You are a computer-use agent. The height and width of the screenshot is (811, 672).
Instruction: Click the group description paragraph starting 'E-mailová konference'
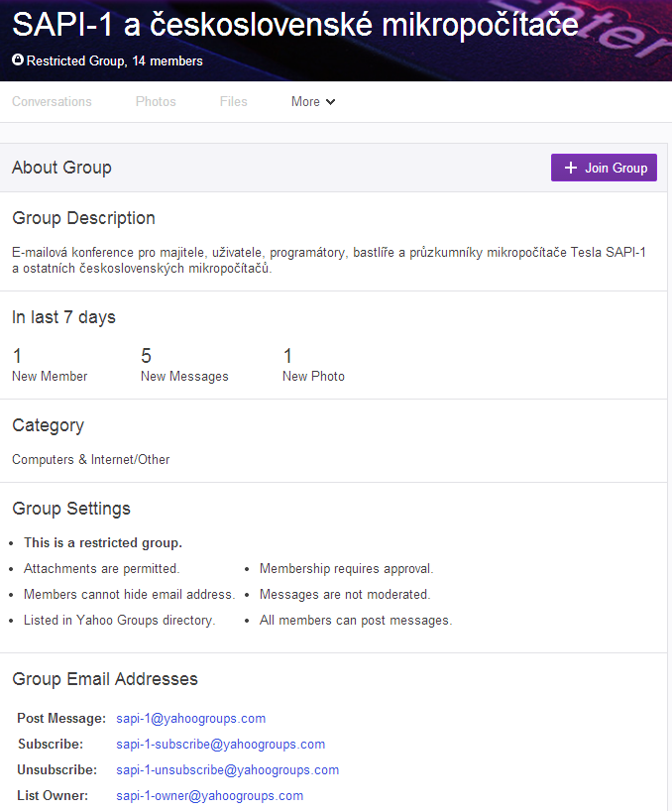329,260
